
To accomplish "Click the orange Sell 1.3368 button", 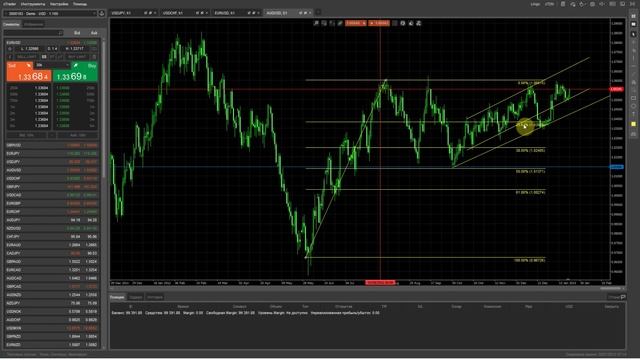I will point(28,72).
